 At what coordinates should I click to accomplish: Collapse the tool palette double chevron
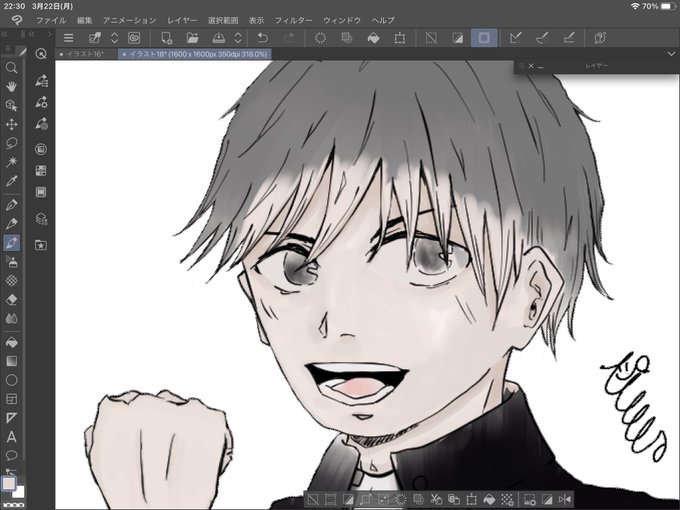point(5,34)
